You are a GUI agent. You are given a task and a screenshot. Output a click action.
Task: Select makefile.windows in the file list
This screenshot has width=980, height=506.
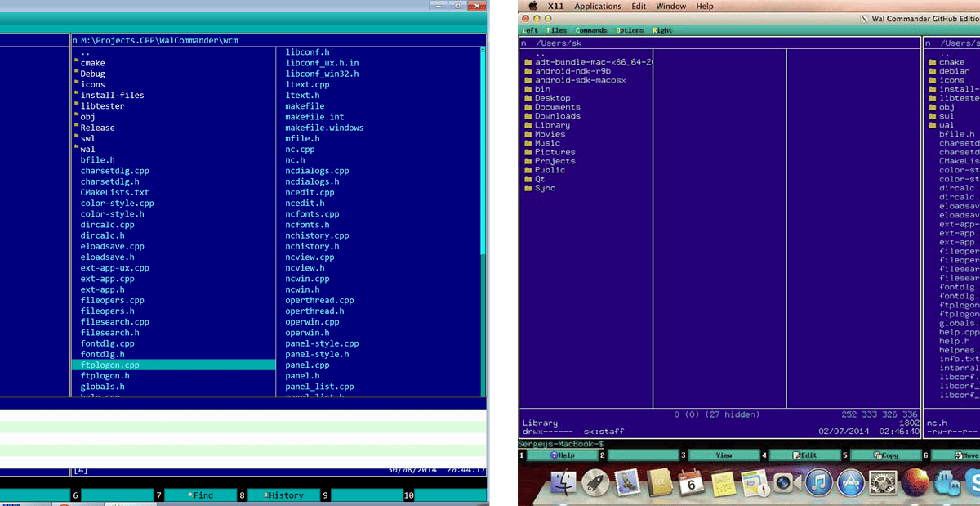(x=324, y=128)
